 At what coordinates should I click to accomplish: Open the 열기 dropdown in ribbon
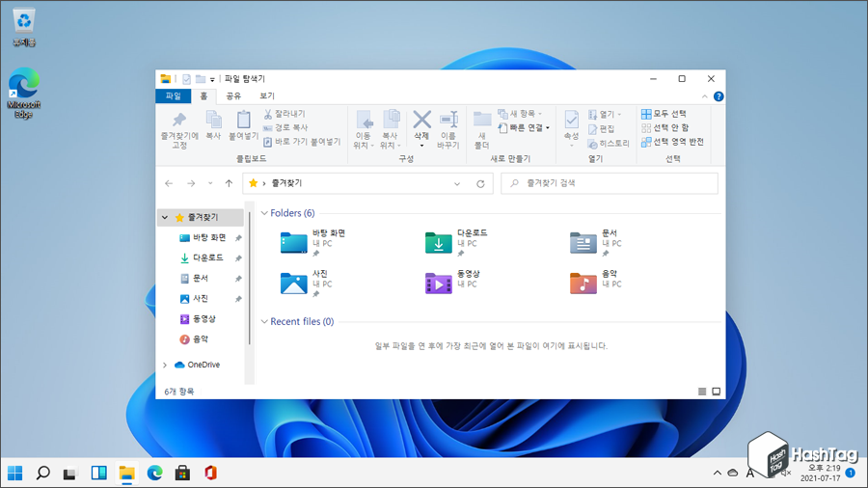pos(605,114)
